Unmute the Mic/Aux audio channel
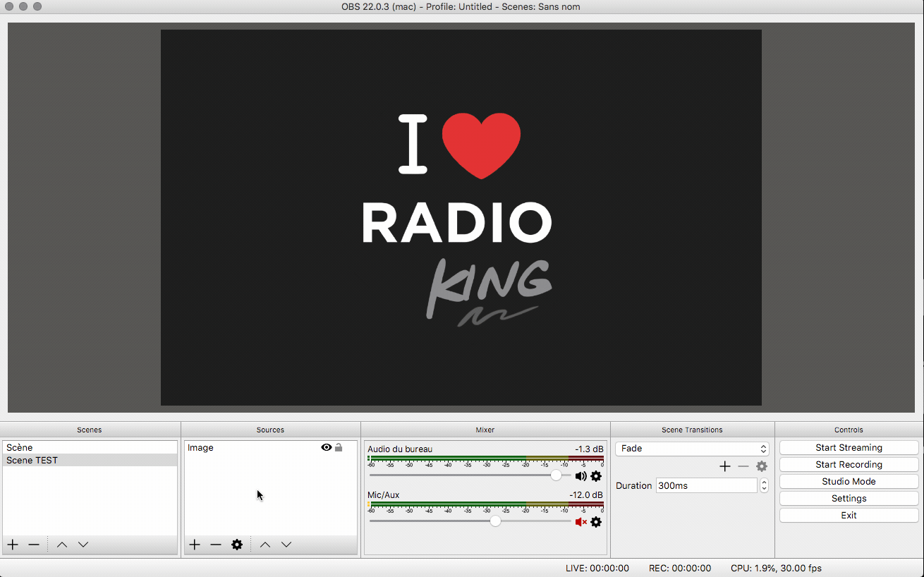This screenshot has height=577, width=924. (580, 522)
